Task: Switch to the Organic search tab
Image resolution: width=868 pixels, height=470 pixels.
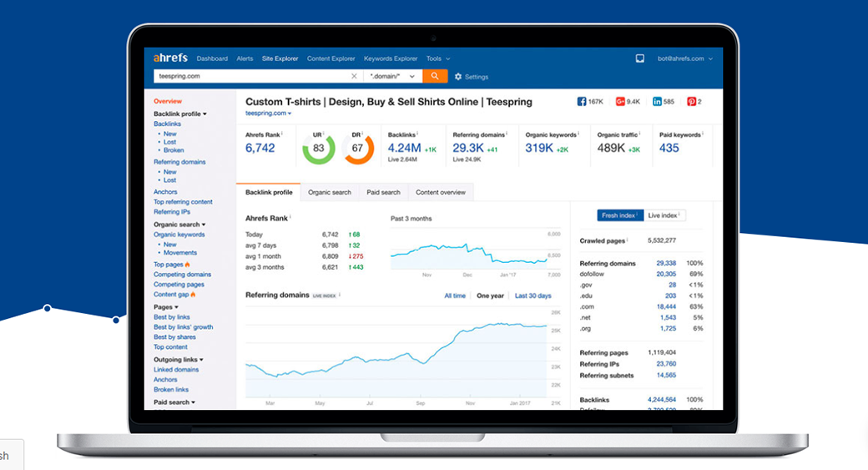Action: (330, 192)
